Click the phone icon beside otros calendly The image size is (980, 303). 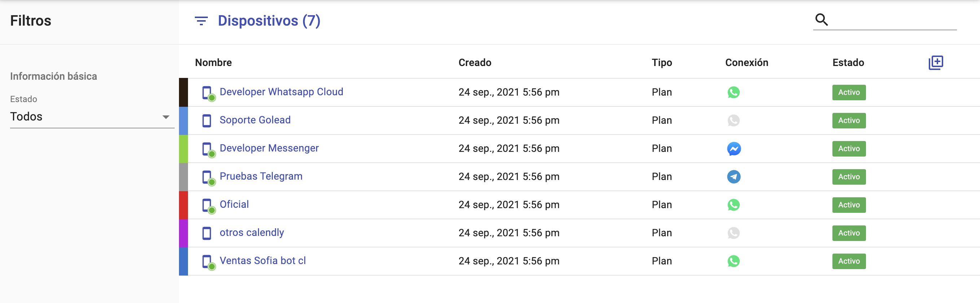pyautogui.click(x=207, y=233)
